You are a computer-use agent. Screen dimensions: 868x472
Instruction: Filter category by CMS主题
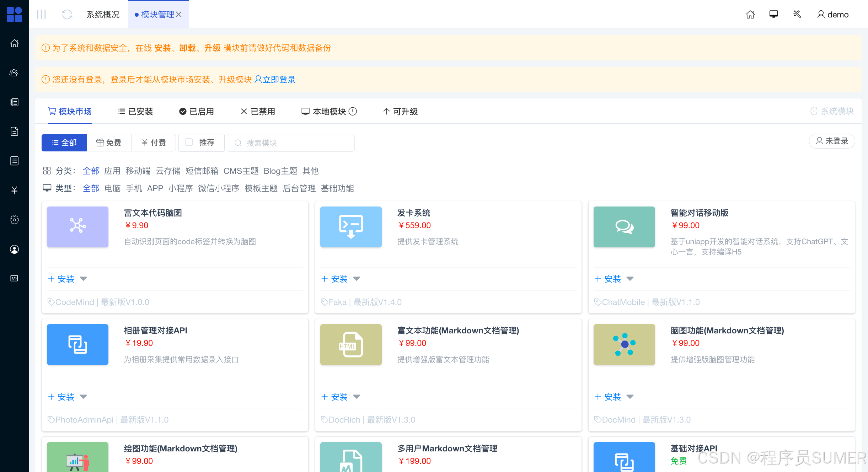point(241,171)
